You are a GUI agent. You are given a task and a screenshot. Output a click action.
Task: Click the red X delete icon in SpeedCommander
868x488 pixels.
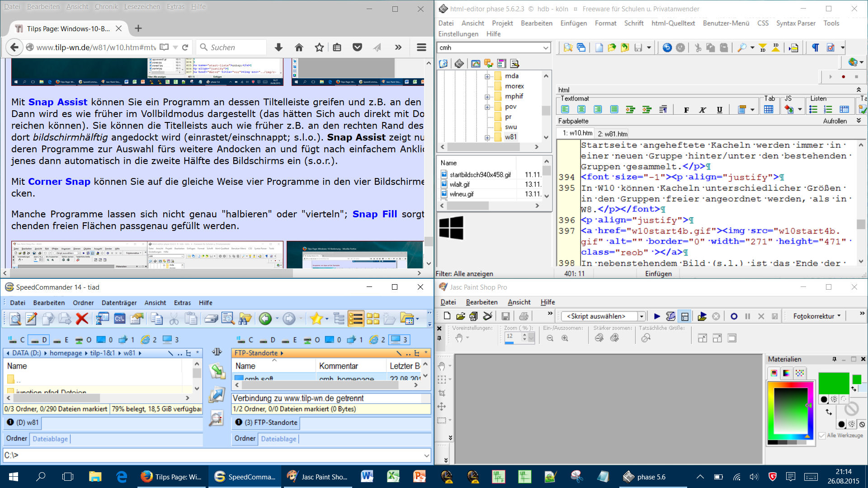pyautogui.click(x=82, y=319)
